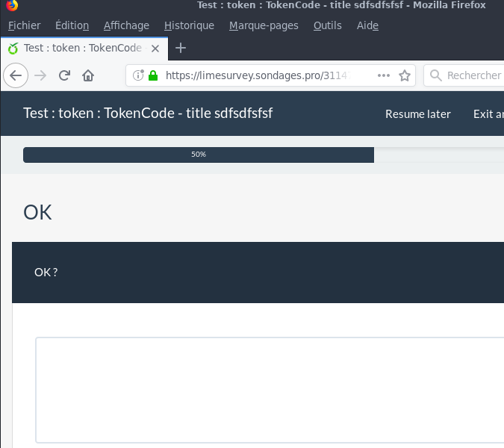Open the Firefox home page icon
The height and width of the screenshot is (448, 504).
click(88, 76)
